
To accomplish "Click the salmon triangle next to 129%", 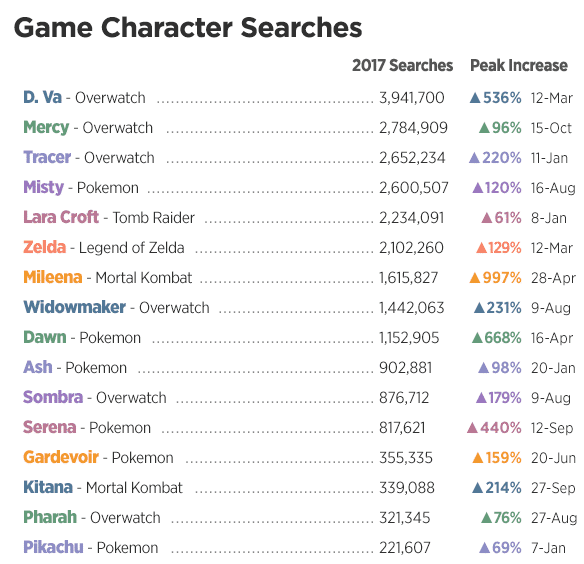I will click(x=482, y=248).
